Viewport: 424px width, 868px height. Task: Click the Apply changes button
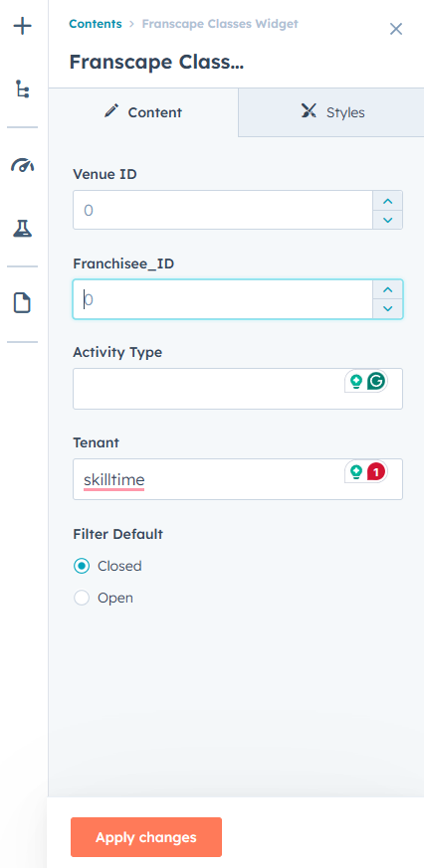146,837
